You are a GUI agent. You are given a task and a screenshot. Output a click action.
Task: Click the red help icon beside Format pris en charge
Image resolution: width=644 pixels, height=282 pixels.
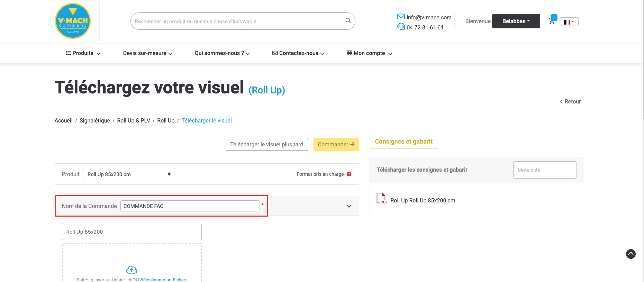click(x=349, y=174)
